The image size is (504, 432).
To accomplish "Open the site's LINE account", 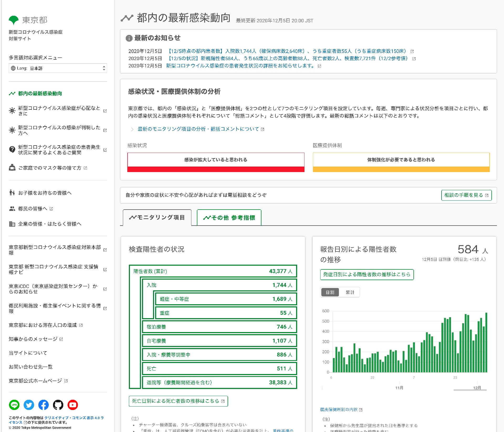I will (14, 405).
